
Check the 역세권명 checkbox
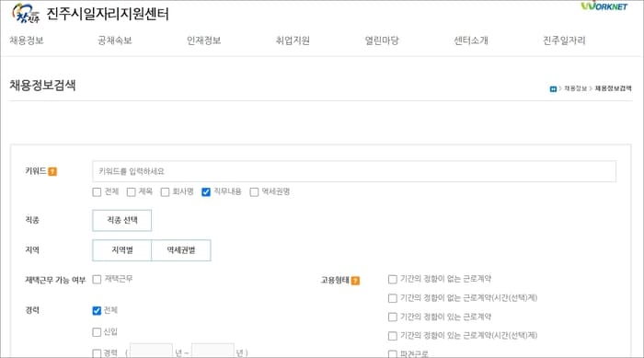coord(254,192)
